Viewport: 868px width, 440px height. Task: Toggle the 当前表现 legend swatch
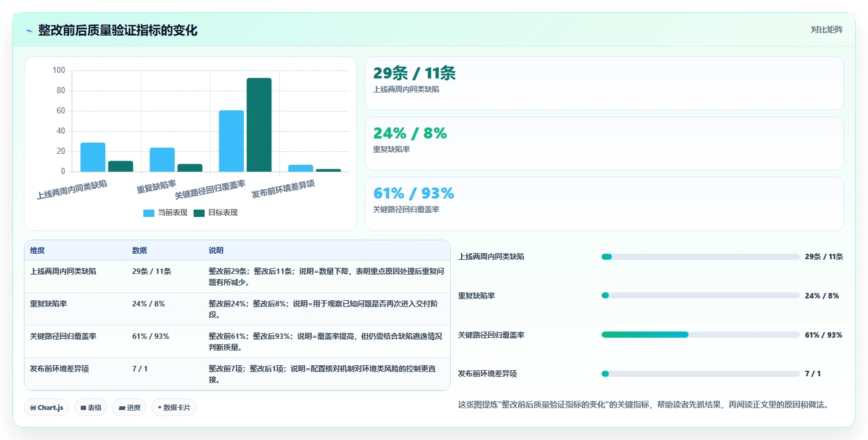pos(149,213)
